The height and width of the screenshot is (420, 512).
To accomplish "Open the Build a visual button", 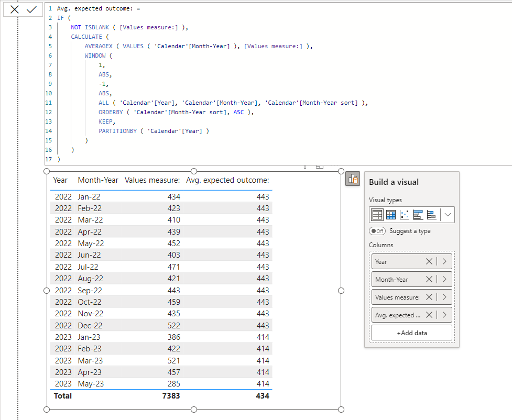I will click(x=353, y=179).
